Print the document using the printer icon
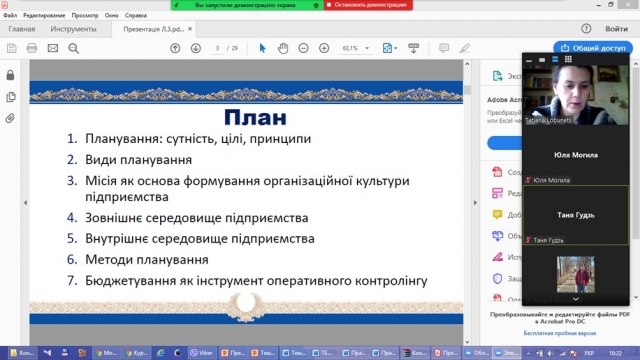The height and width of the screenshot is (360, 640). [x=32, y=48]
